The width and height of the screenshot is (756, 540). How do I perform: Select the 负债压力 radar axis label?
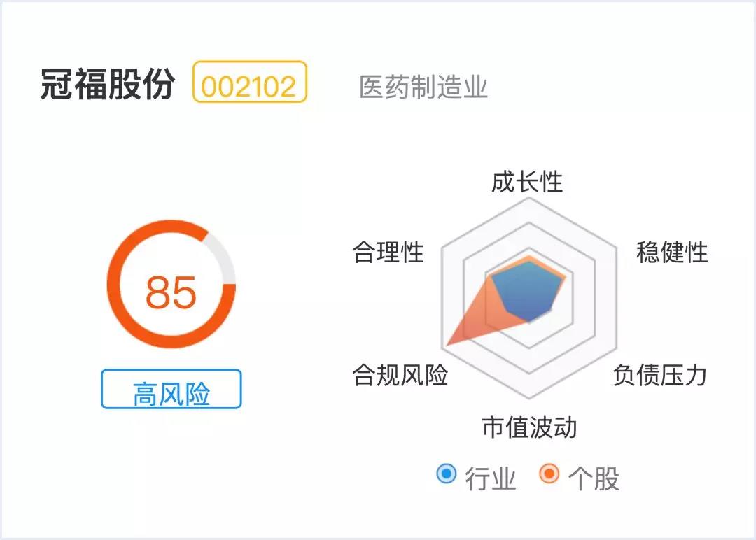659,376
